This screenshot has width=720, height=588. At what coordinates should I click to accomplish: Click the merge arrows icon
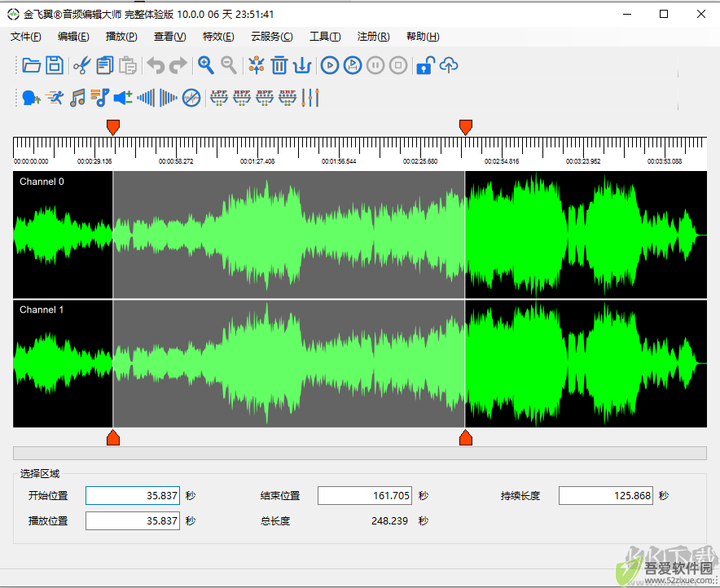(257, 66)
